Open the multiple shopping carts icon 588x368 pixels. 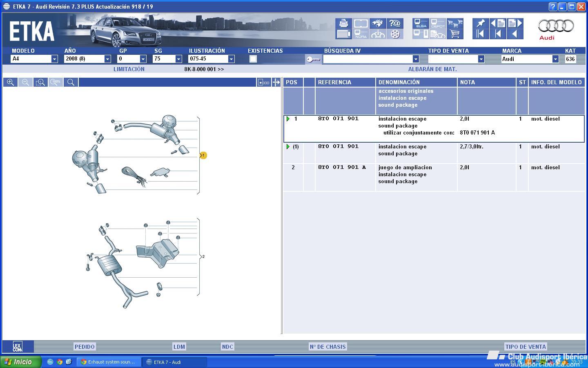click(x=455, y=23)
